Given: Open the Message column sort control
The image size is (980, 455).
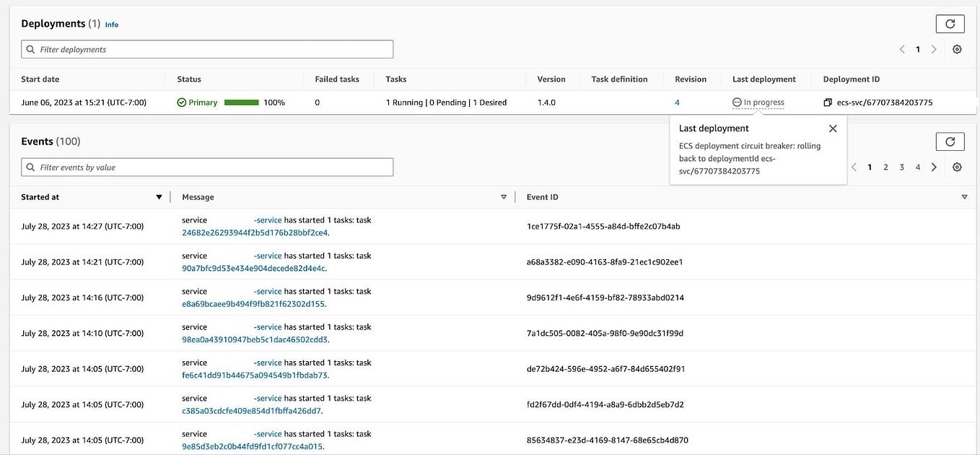Looking at the screenshot, I should (x=503, y=196).
